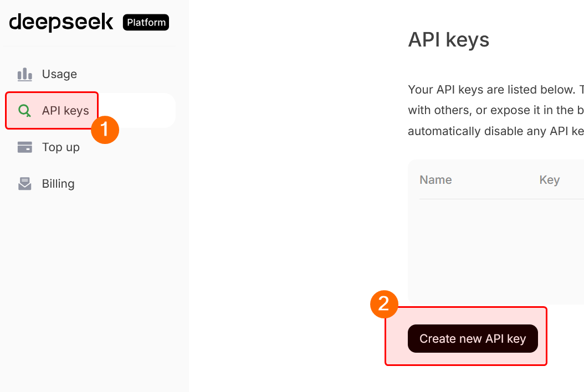Click the deepseek logo
The image size is (584, 392).
pyautogui.click(x=62, y=22)
